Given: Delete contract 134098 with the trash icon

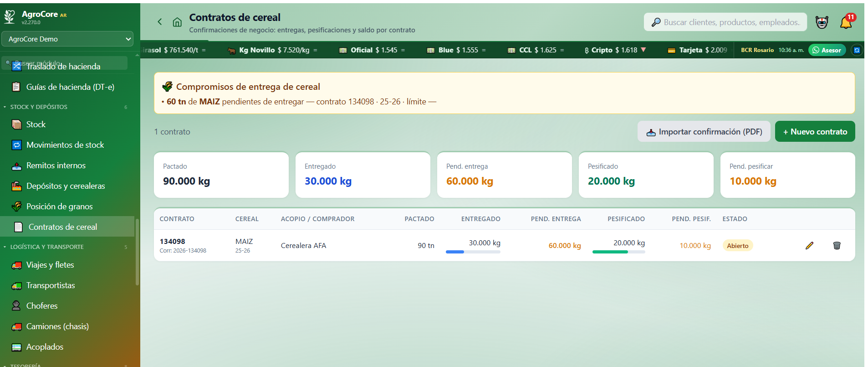Looking at the screenshot, I should [837, 245].
